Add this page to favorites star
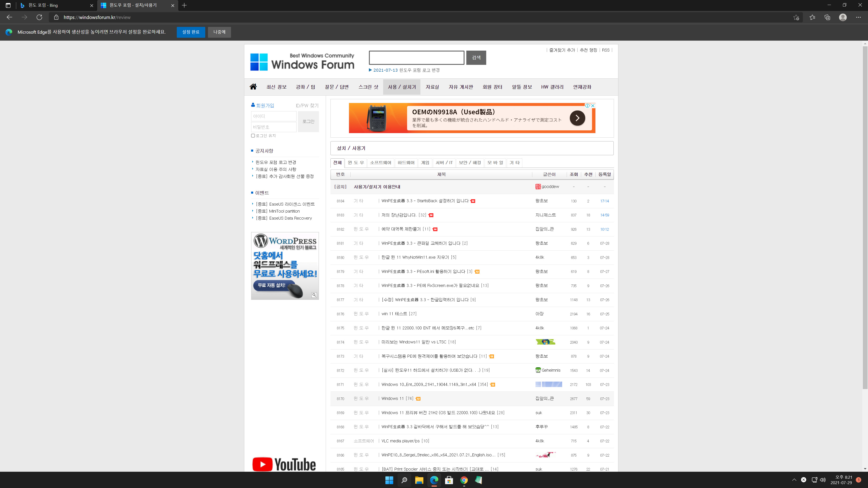The image size is (868, 488). click(796, 17)
